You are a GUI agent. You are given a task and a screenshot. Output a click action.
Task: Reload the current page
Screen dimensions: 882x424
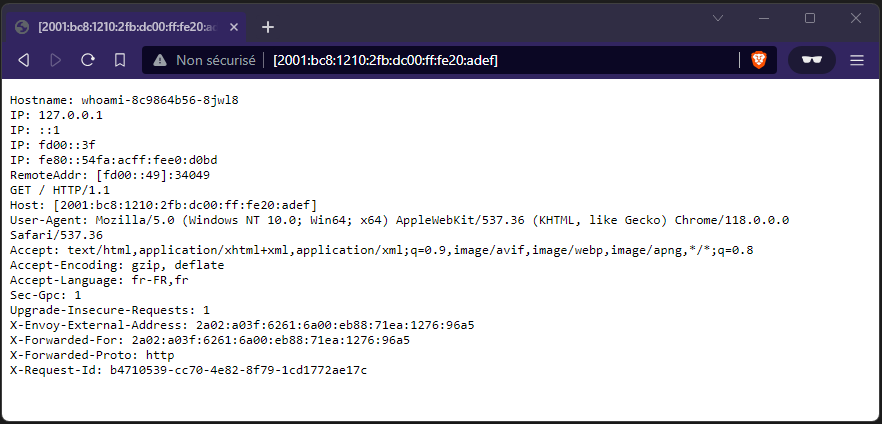click(88, 61)
